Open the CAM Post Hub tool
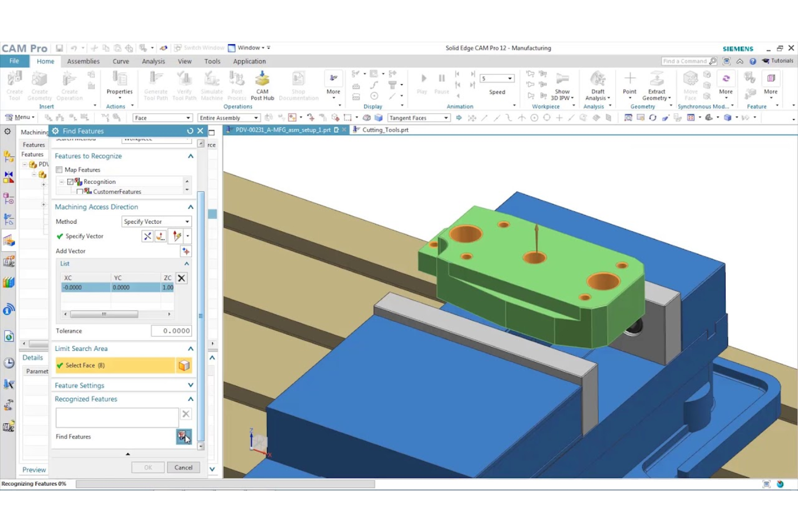Image resolution: width=798 pixels, height=532 pixels. [x=262, y=85]
